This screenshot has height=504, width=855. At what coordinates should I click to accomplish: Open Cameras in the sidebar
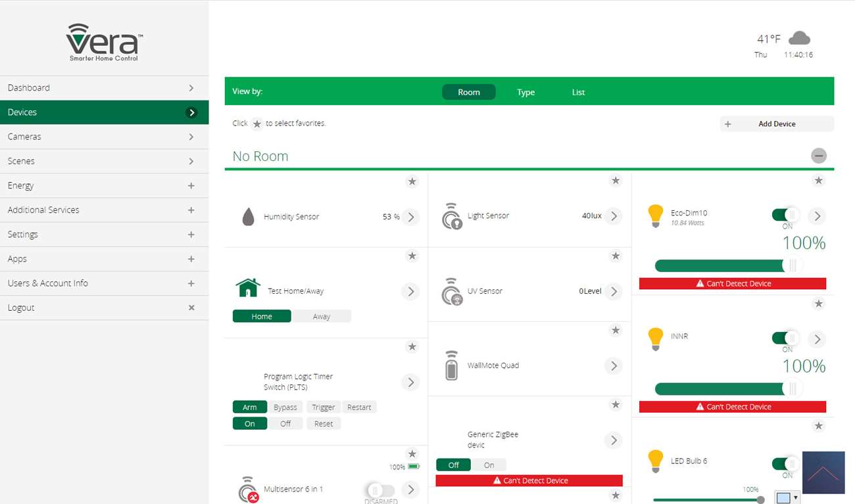click(104, 137)
